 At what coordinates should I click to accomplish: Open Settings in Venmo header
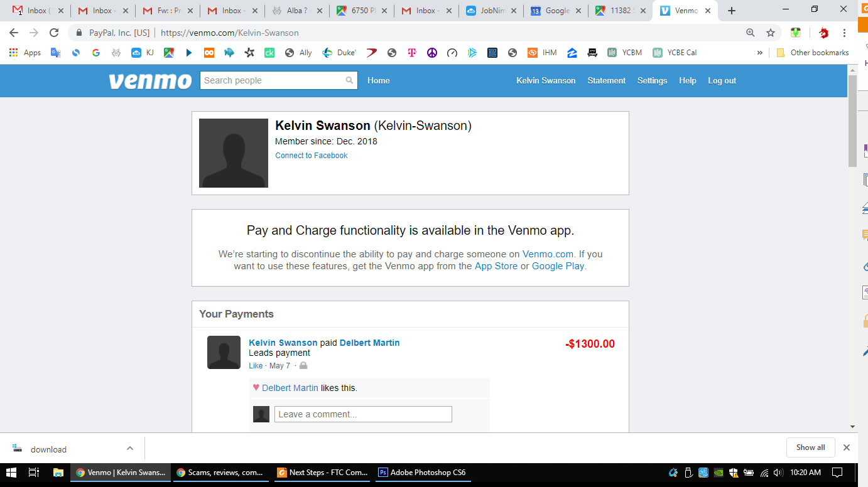tap(652, 80)
